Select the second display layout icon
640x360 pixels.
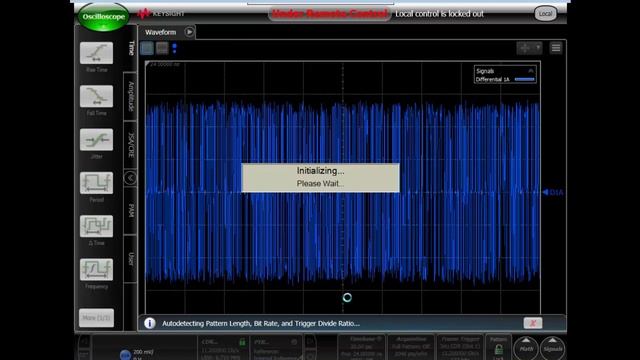(x=162, y=48)
